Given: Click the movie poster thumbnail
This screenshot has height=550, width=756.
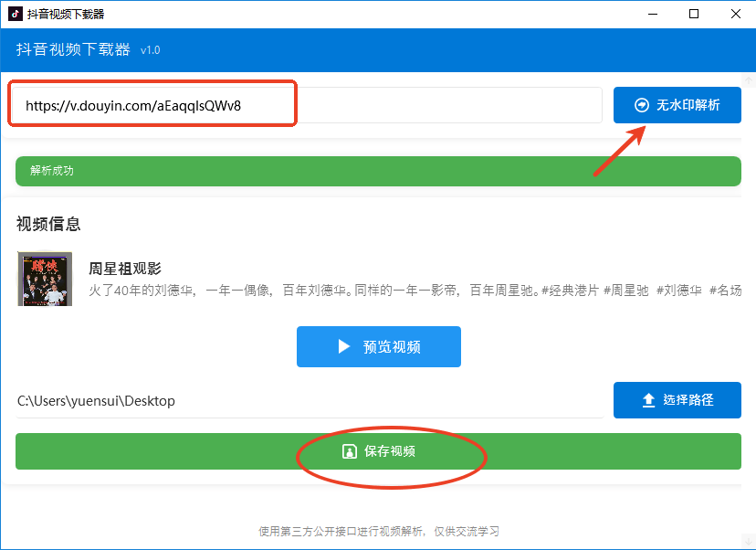Looking at the screenshot, I should pyautogui.click(x=45, y=279).
